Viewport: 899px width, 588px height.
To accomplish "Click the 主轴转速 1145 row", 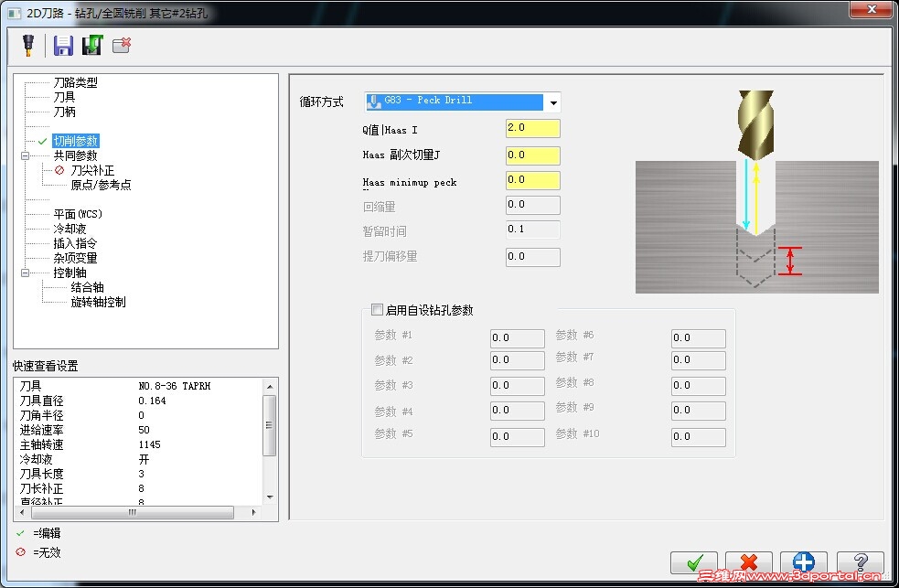I will [137, 444].
